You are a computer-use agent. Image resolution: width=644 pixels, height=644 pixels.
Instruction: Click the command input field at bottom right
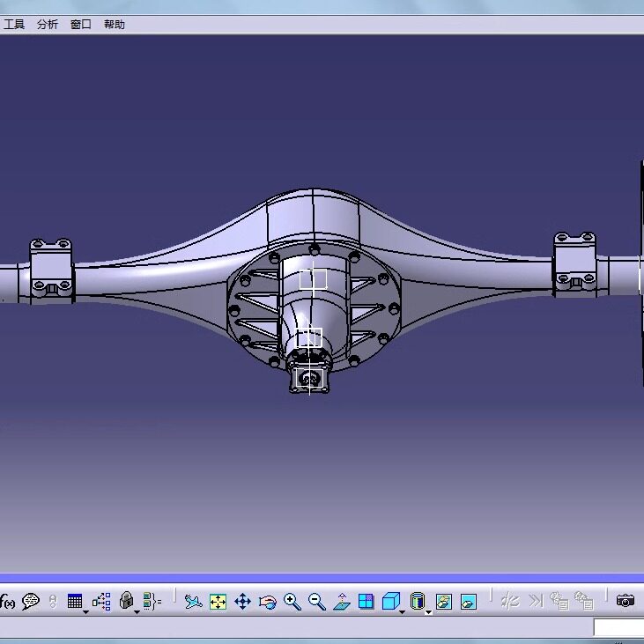(x=618, y=628)
